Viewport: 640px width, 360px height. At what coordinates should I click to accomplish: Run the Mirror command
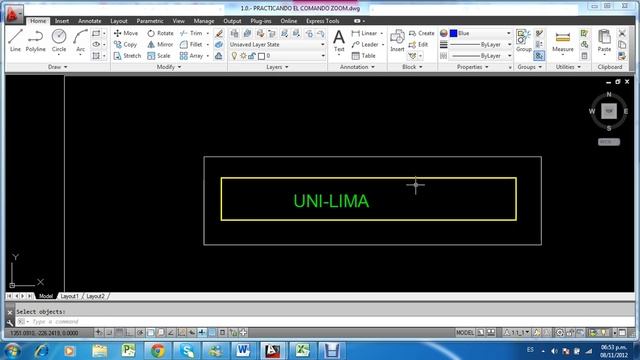(160, 44)
